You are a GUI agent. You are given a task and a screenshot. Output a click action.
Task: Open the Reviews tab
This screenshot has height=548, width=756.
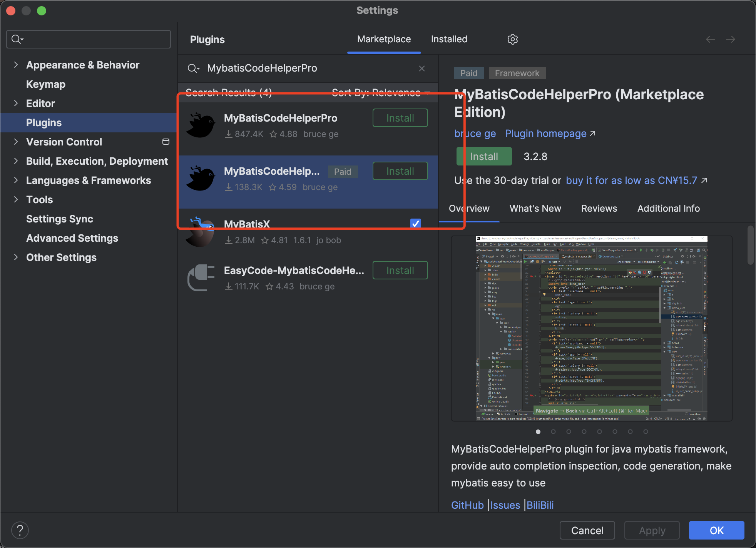pyautogui.click(x=599, y=208)
